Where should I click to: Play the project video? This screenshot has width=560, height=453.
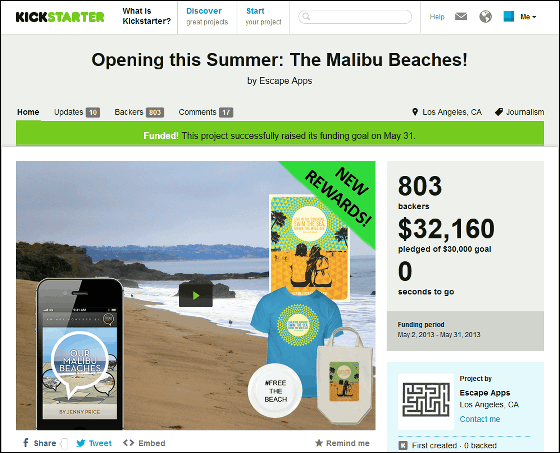pos(196,295)
